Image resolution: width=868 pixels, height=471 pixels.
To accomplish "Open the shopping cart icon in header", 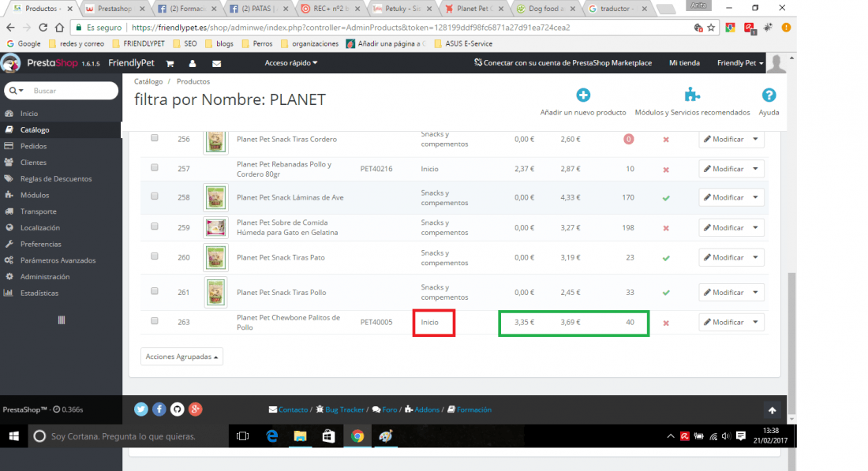I will coord(170,64).
